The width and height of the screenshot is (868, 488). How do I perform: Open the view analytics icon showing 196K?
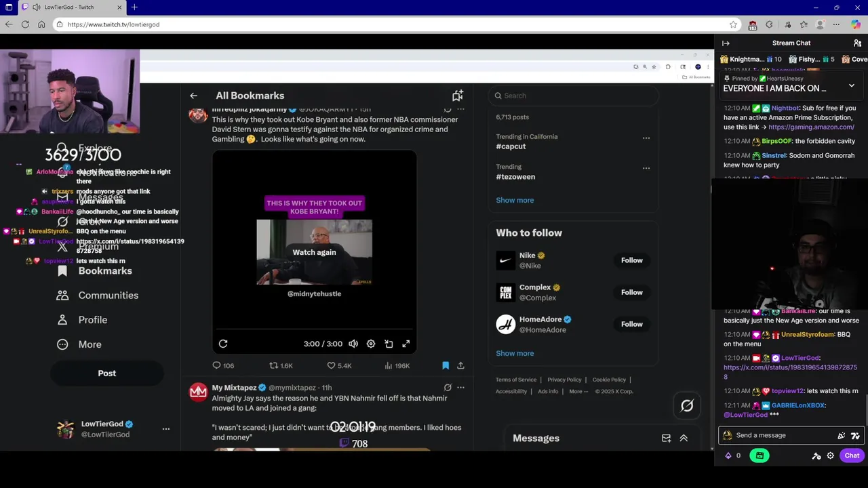[389, 365]
